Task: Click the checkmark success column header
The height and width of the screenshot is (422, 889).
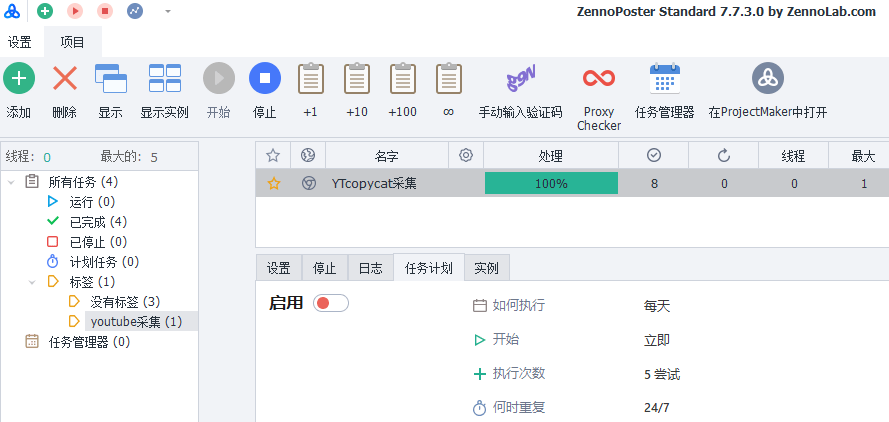Action: [x=654, y=155]
